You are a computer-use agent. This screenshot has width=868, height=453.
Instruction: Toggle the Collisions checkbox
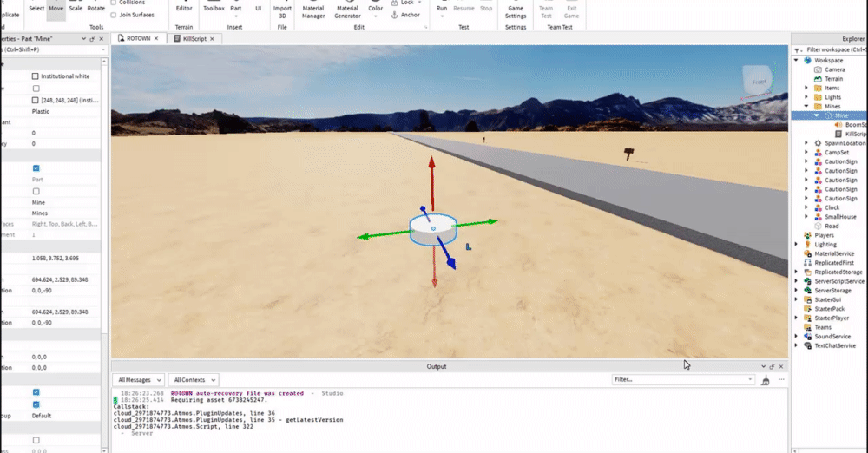pyautogui.click(x=114, y=3)
